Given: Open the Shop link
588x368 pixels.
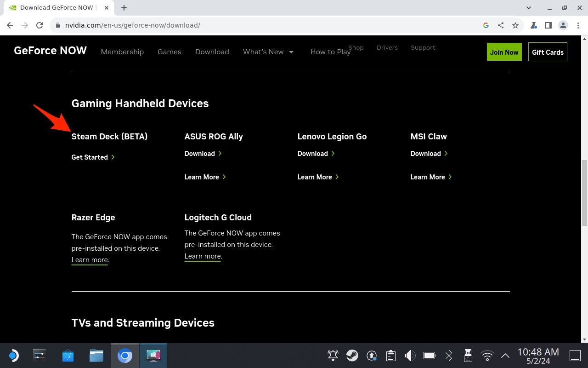Looking at the screenshot, I should 356,47.
